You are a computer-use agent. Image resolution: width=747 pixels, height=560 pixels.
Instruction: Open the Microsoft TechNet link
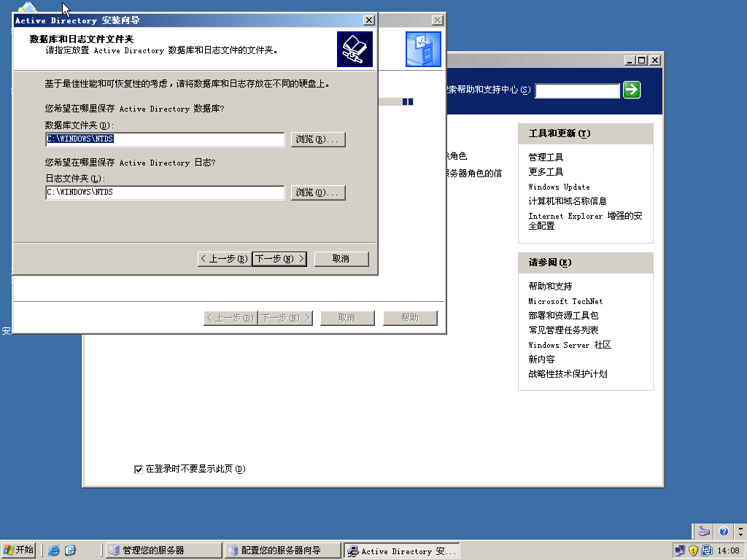coord(565,301)
